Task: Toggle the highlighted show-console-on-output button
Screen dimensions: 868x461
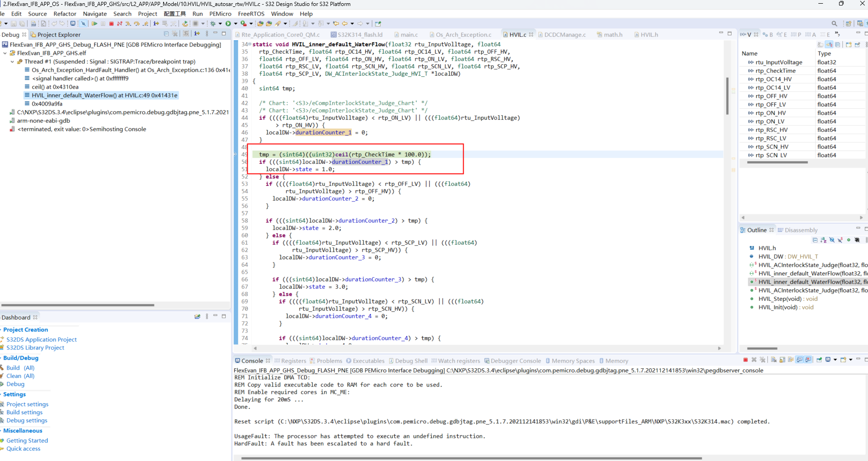Action: (x=800, y=360)
